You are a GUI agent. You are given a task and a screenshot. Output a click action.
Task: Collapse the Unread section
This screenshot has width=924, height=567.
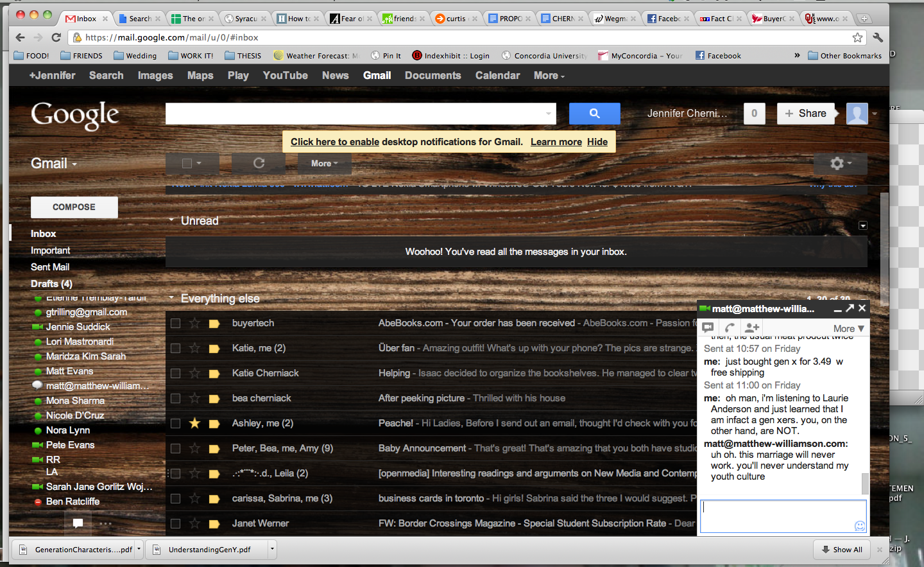tap(171, 220)
